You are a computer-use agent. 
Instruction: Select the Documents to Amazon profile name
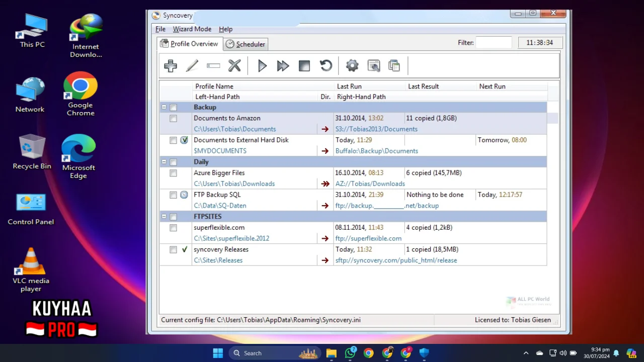[x=227, y=118]
